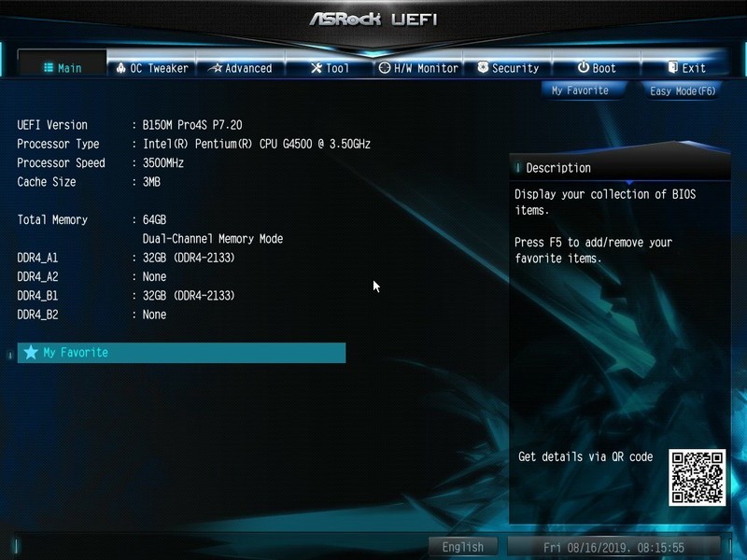747x560 pixels.
Task: Select the star icon on Advanced tab
Action: coord(216,68)
